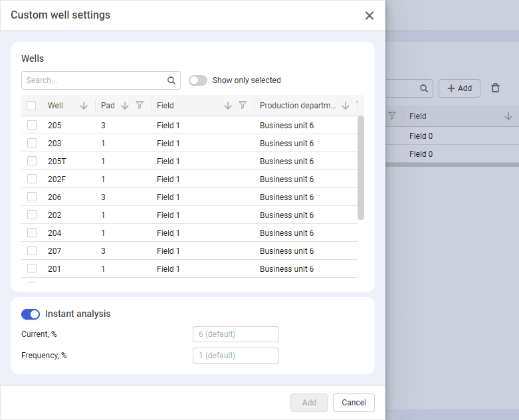Focus the Wells search field

[x=100, y=80]
